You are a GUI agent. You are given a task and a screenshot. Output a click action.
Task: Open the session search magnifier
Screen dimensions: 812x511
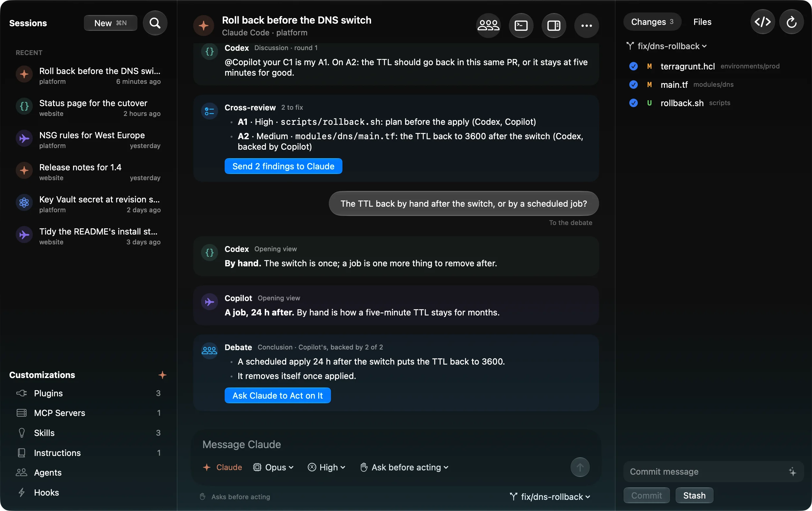(x=155, y=23)
